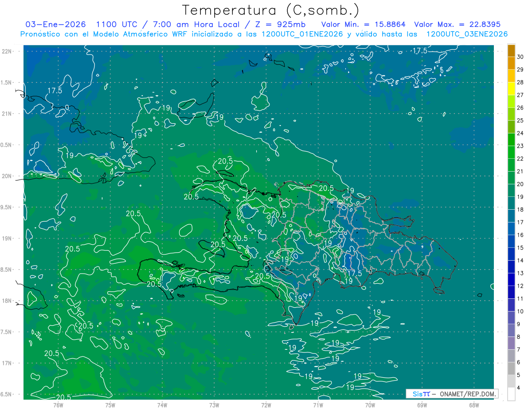This screenshot has height=411, width=532.
Task: Click the "19N" latitude axis label
Action: tap(7, 239)
